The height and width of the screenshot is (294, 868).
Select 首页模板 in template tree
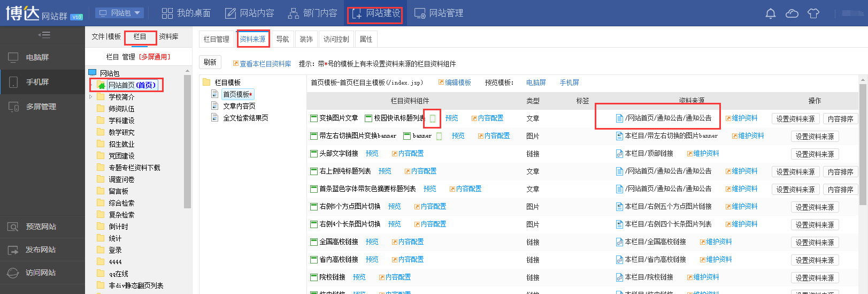237,94
